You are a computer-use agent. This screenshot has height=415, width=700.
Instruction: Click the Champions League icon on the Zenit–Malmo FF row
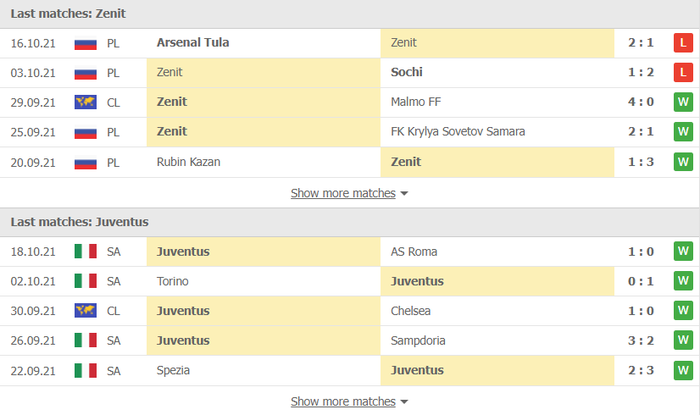pyautogui.click(x=85, y=103)
